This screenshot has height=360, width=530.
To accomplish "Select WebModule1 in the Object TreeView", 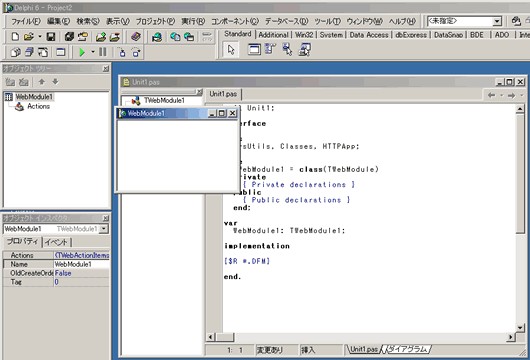I will point(34,97).
